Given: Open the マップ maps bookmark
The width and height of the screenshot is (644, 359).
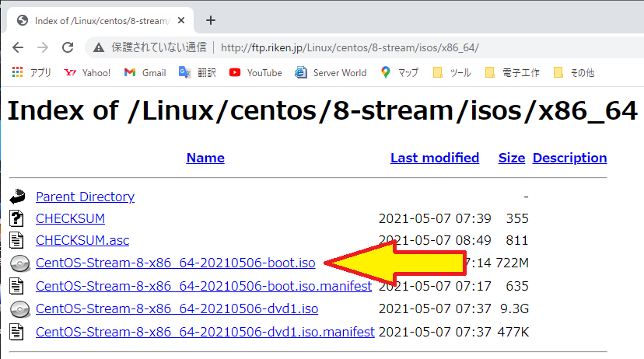Looking at the screenshot, I should 399,72.
